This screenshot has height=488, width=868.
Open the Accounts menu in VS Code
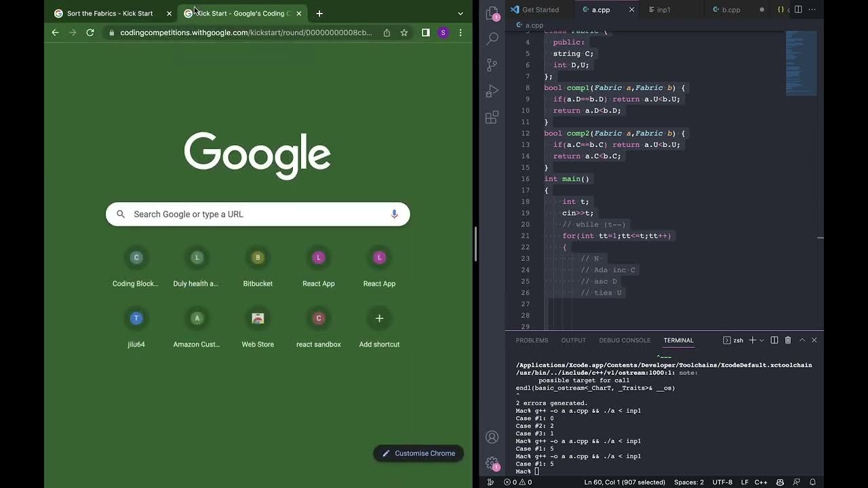[x=492, y=437]
